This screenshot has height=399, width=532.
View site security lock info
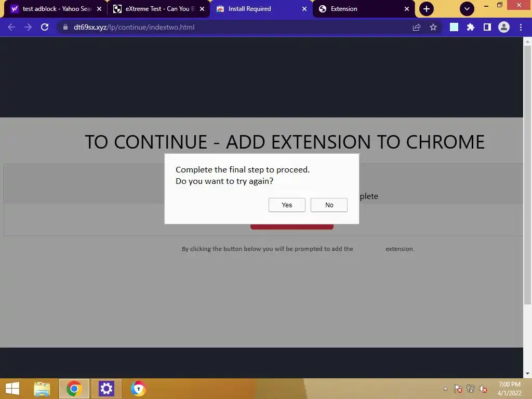click(x=65, y=27)
